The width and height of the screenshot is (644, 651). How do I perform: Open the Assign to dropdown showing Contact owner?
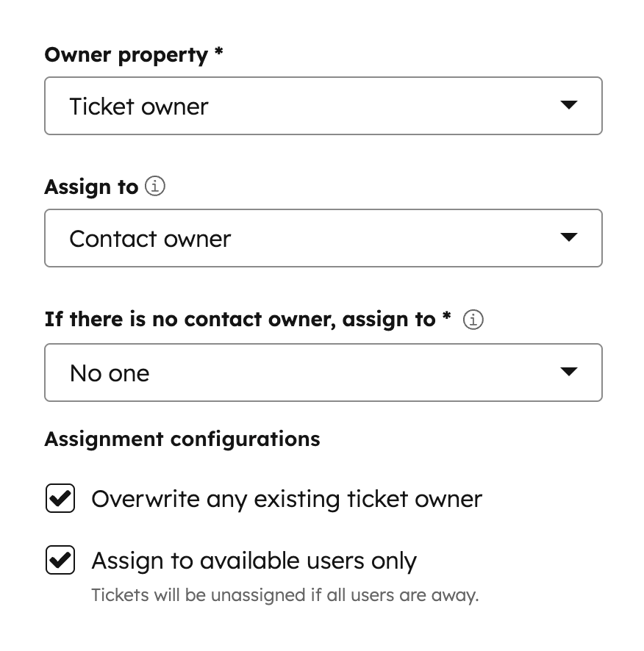323,237
